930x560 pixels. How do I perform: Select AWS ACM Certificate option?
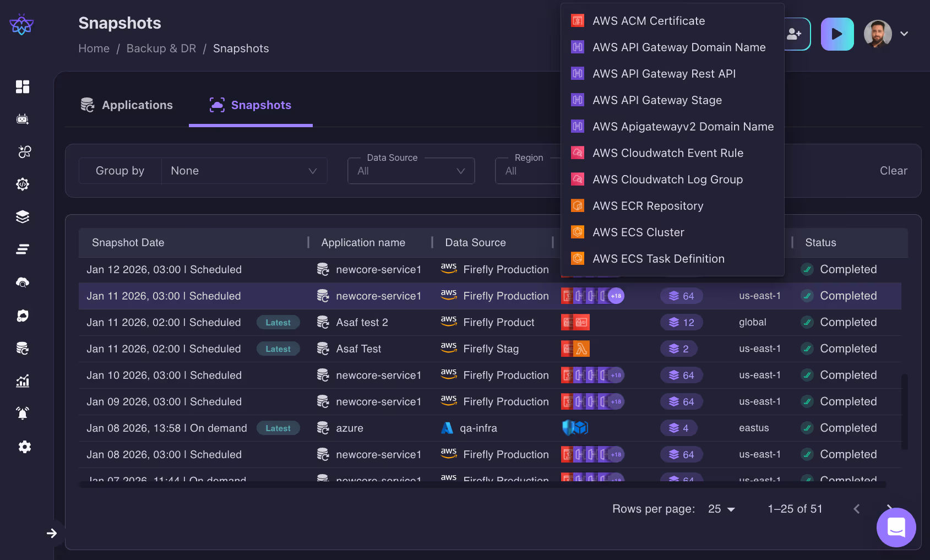(x=672, y=21)
